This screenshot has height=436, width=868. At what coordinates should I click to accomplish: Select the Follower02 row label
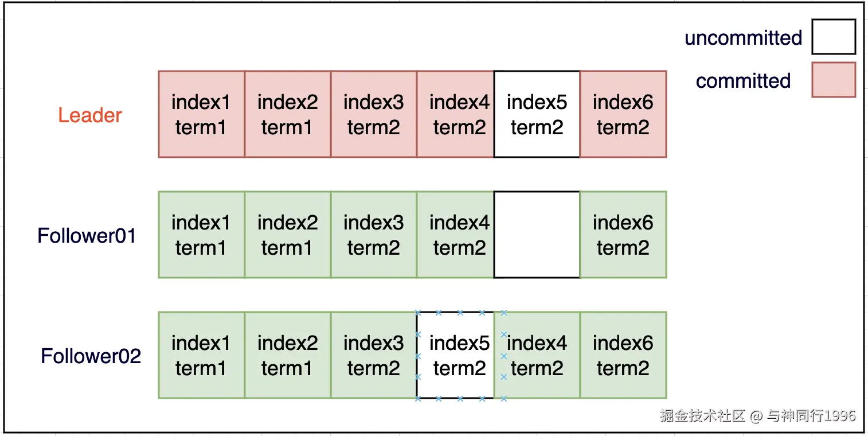tap(91, 356)
